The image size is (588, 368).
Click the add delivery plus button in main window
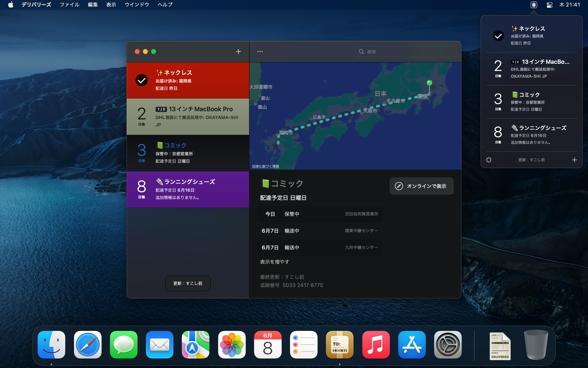click(238, 52)
